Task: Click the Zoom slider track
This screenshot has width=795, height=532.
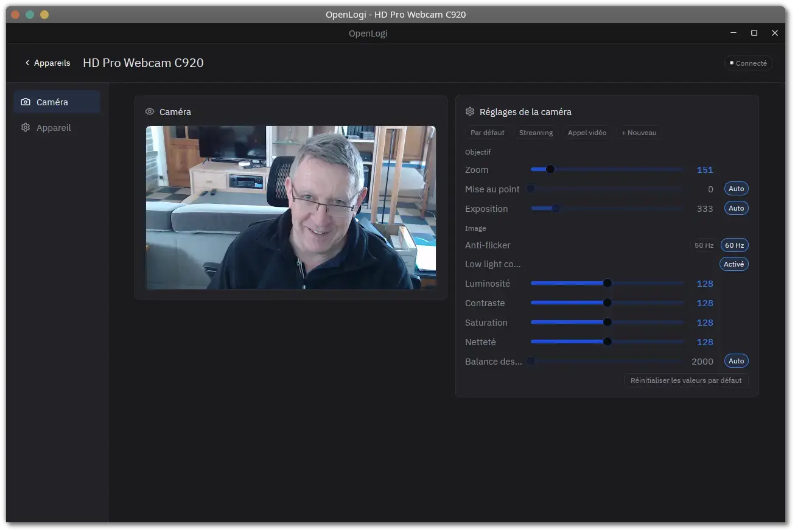Action: (x=607, y=170)
